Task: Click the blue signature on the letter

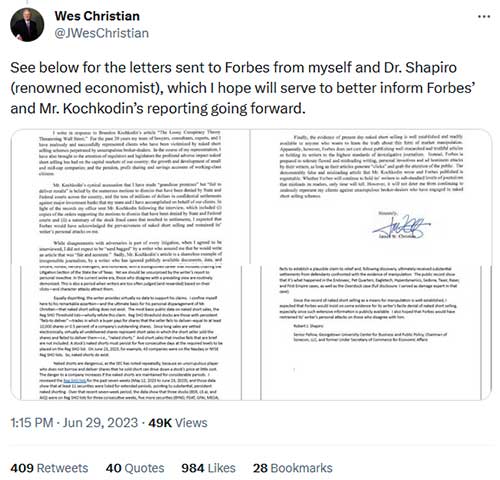Action: [x=401, y=226]
